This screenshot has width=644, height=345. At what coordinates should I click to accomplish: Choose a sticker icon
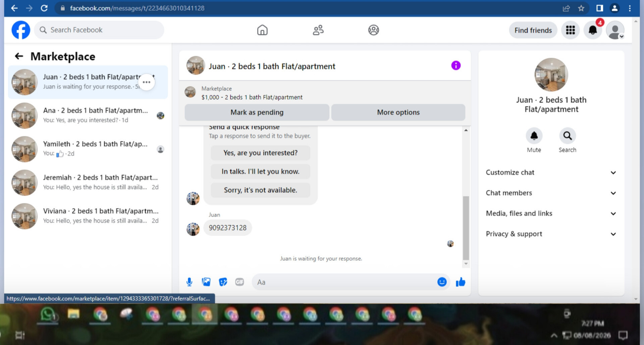coord(223,282)
